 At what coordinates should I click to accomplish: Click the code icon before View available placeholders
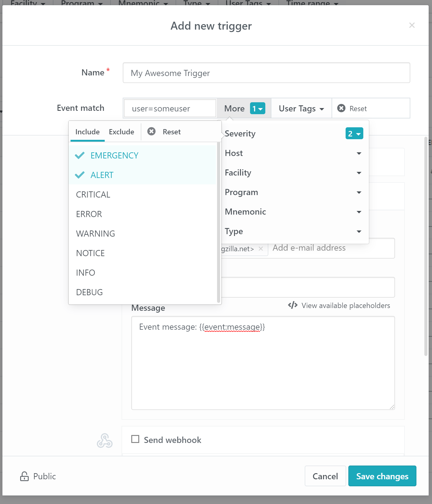pos(292,305)
